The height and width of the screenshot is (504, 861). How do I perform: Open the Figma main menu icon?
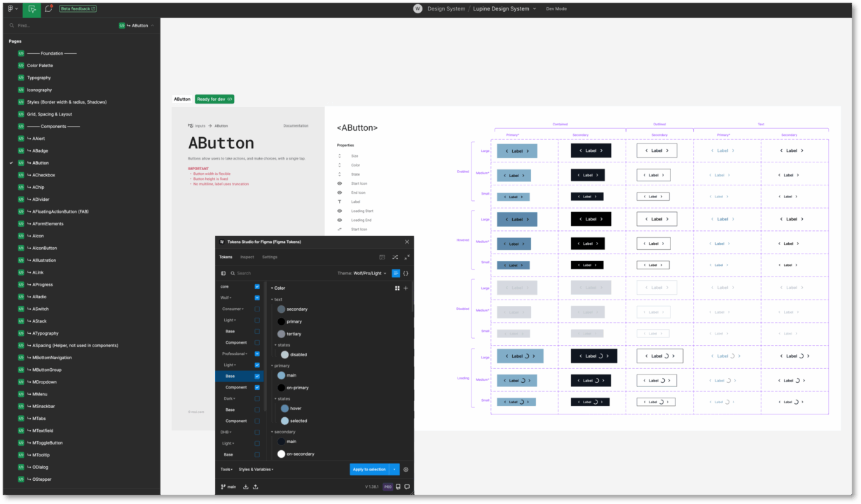click(11, 9)
